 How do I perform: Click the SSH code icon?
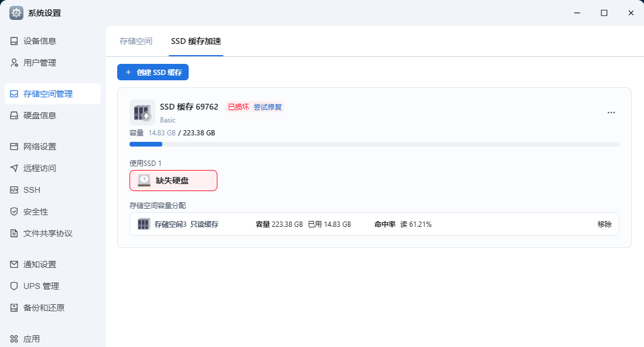[x=14, y=190]
